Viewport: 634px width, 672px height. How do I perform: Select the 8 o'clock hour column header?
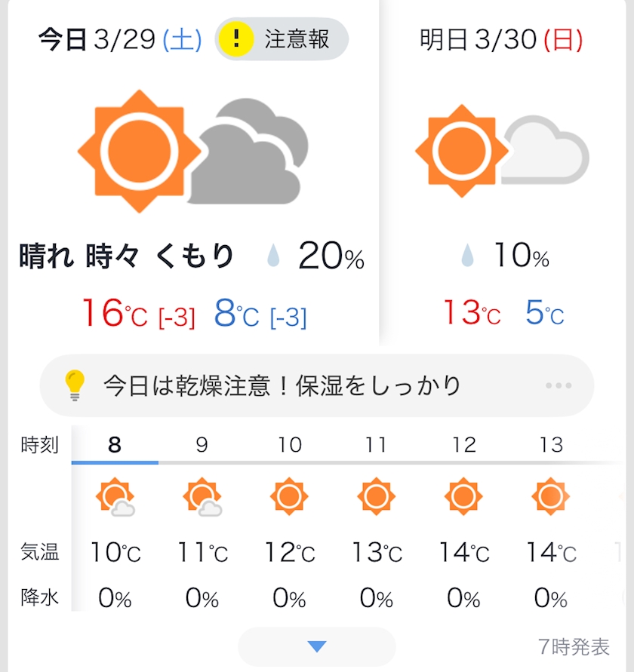coord(115,445)
